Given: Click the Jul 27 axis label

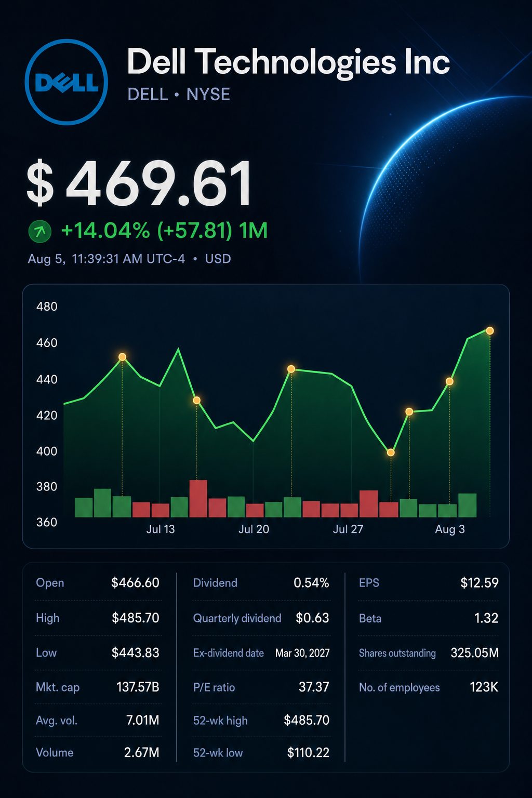Looking at the screenshot, I should (x=348, y=529).
